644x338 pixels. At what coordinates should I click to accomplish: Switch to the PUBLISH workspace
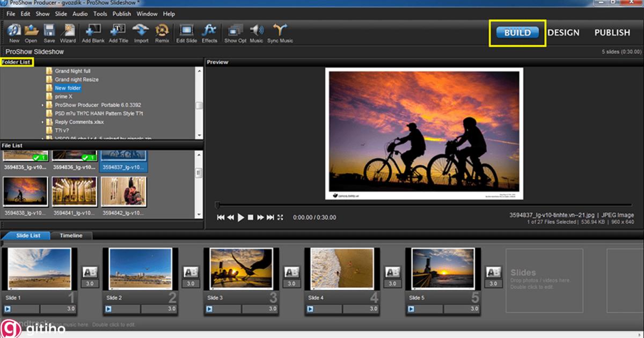coord(612,33)
